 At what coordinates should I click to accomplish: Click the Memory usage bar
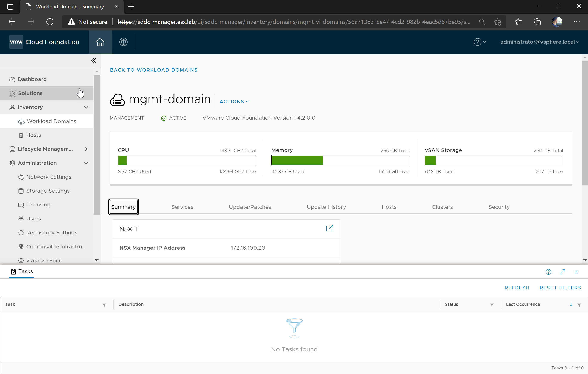340,160
